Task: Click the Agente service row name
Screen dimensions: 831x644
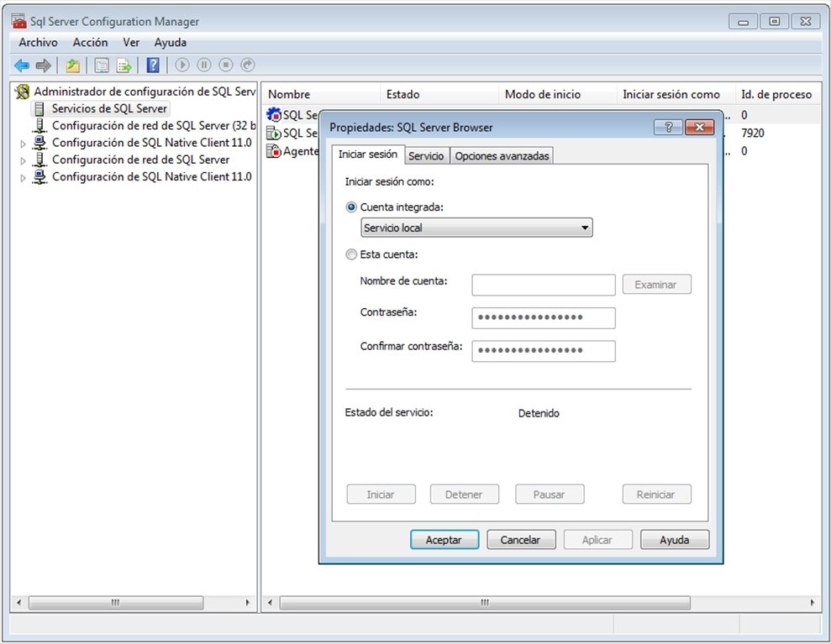Action: pyautogui.click(x=301, y=151)
